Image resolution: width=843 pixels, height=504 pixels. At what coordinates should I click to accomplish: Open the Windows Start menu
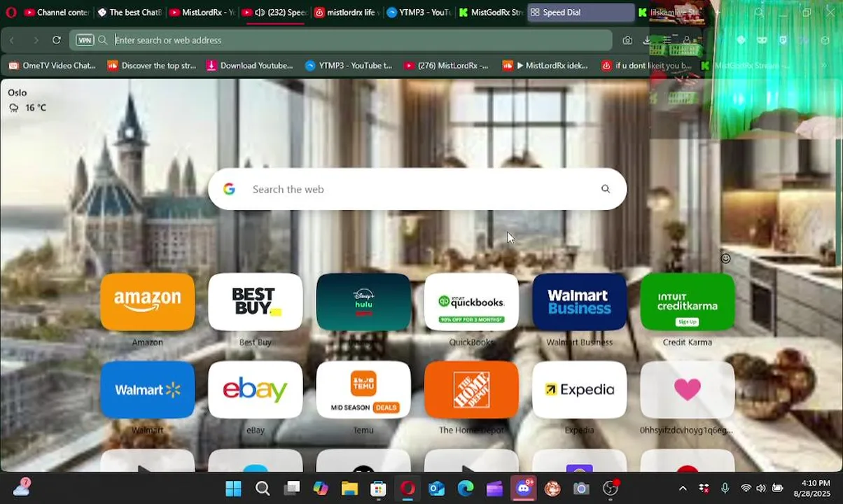pyautogui.click(x=233, y=488)
